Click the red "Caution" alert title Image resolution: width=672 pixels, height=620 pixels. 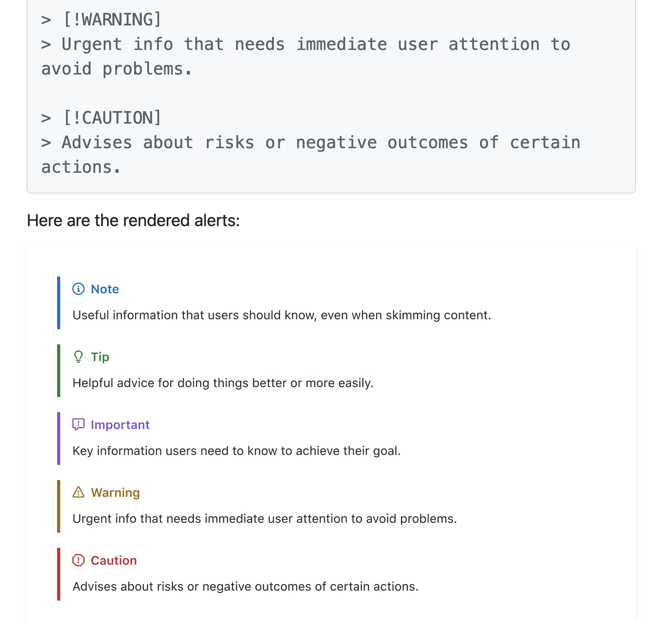114,560
